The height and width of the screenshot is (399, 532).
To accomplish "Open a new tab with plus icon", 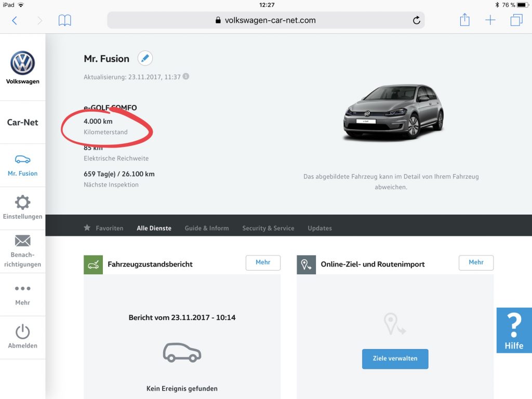I will click(490, 20).
